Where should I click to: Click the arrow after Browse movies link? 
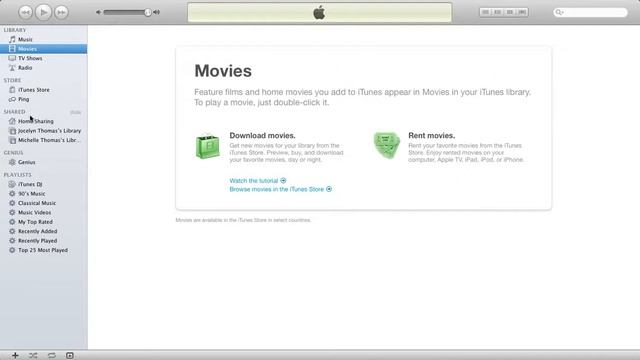click(x=329, y=189)
